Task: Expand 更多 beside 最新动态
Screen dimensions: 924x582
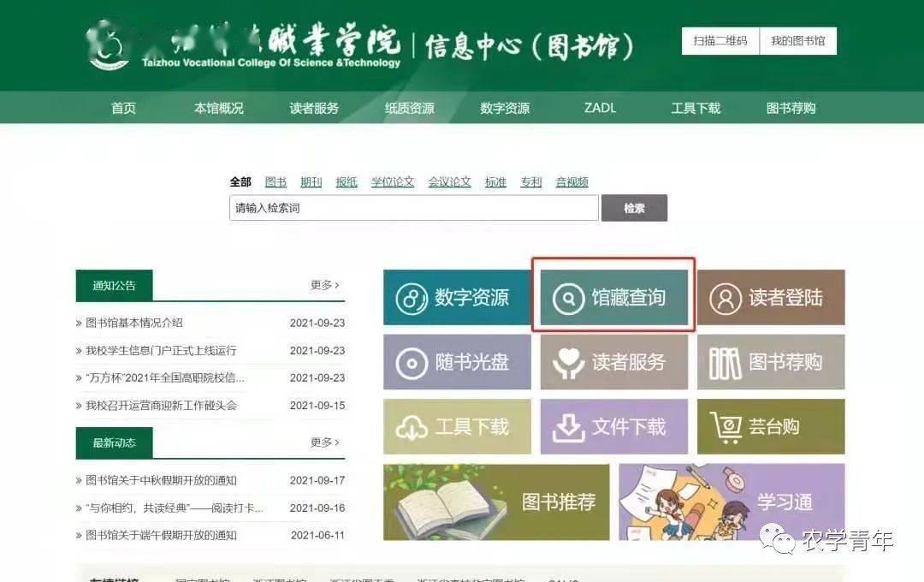Action: click(325, 442)
